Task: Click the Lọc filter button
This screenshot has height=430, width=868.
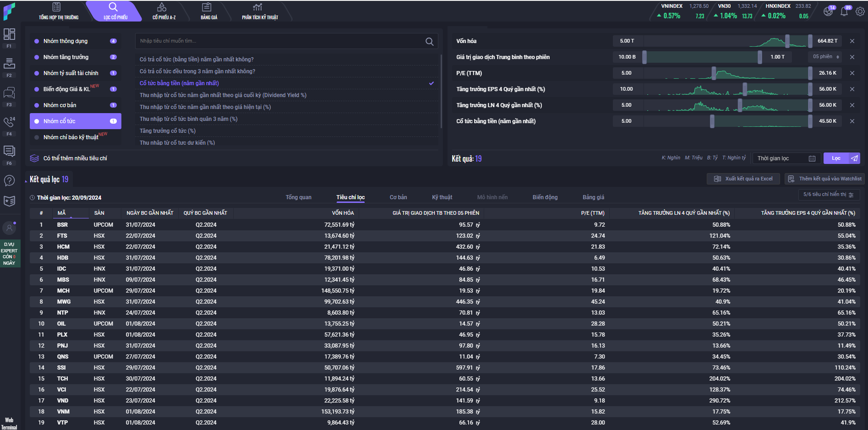Action: point(836,158)
